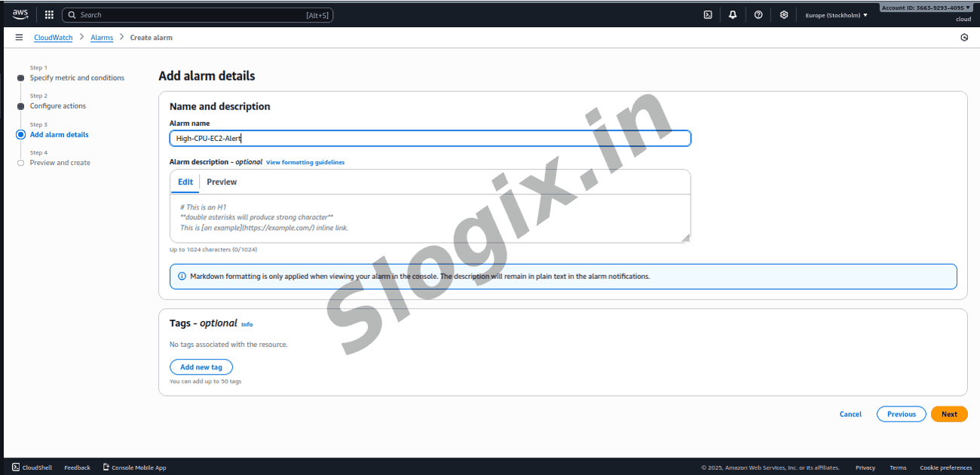Click the AWS logo home icon
The image size is (980, 475).
(x=20, y=14)
